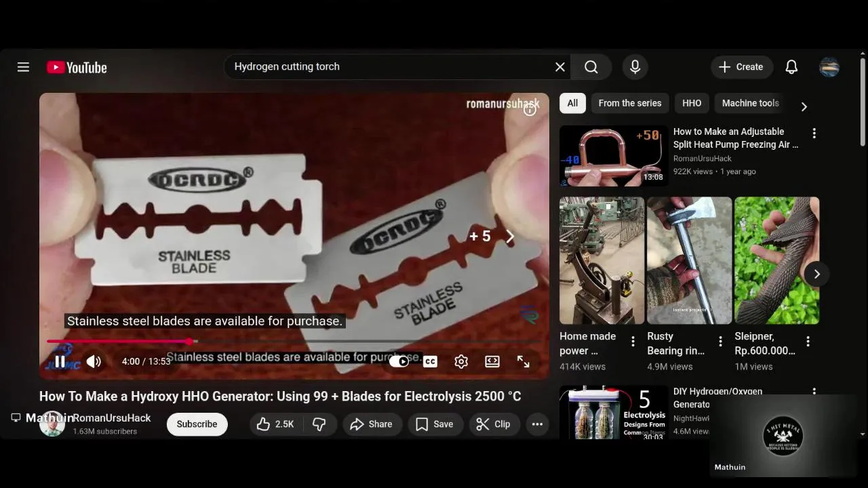Open options for Home made power short

633,342
